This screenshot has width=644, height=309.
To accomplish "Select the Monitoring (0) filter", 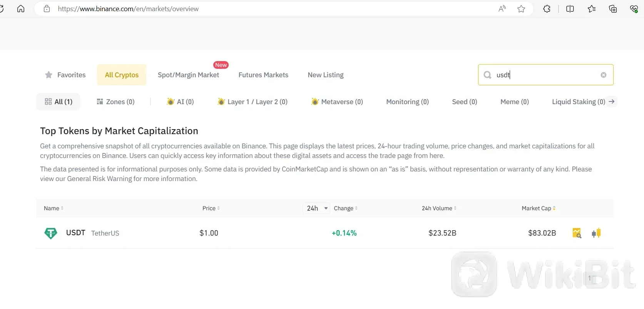I will 407,102.
